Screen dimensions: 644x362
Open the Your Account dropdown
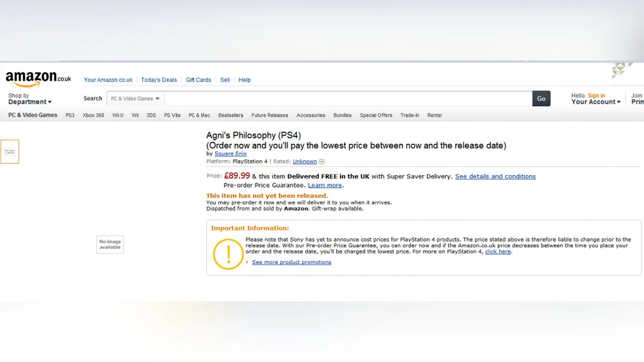point(596,102)
